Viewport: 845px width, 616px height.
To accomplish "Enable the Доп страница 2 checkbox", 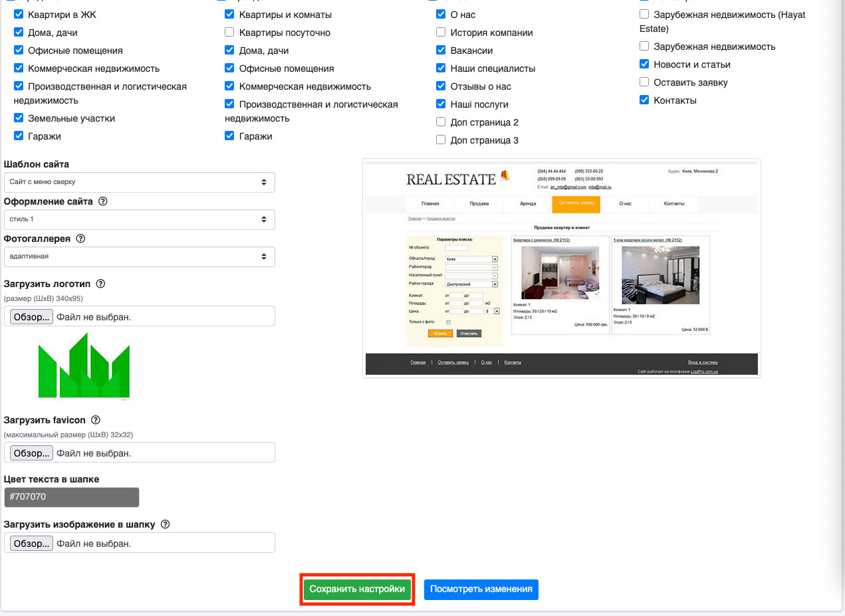I will point(441,122).
